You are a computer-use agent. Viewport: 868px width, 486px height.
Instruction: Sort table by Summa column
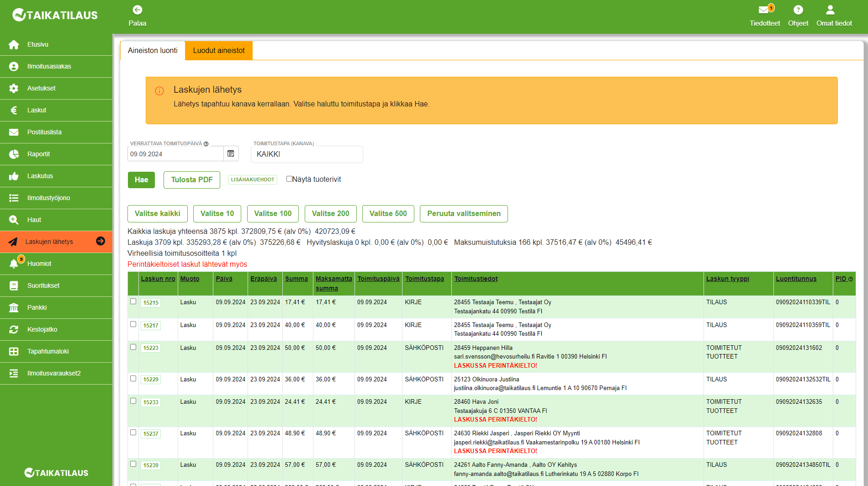point(296,279)
